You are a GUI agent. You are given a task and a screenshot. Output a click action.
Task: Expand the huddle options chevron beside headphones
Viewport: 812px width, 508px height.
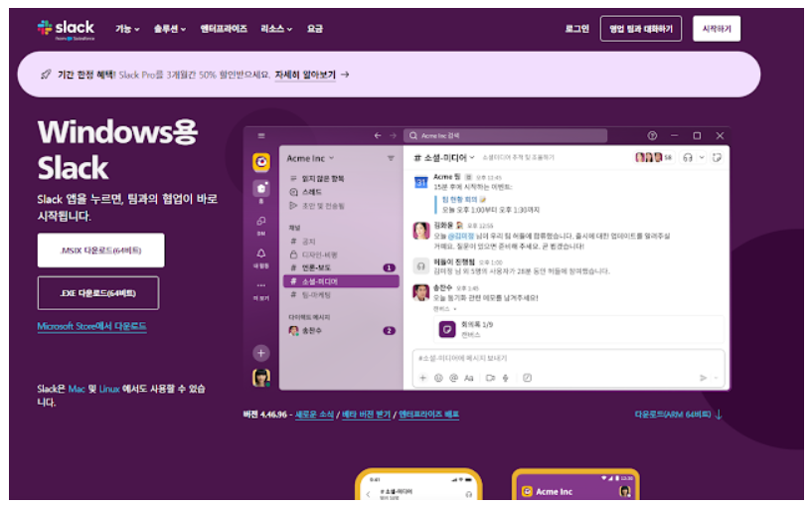click(702, 157)
